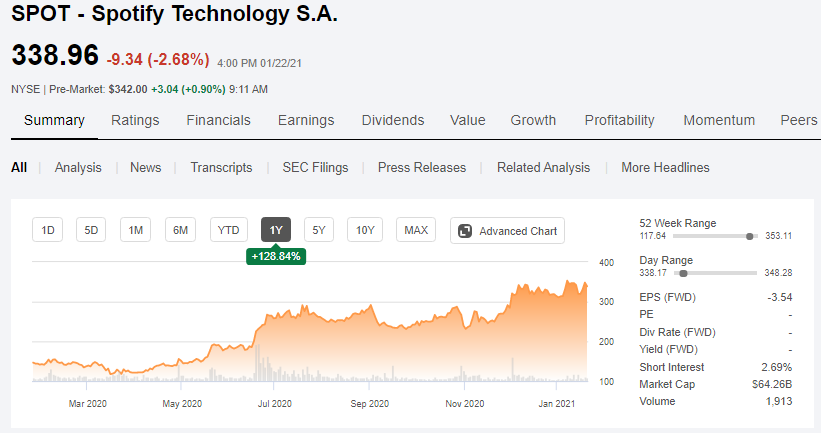
Task: Set the chart to 6M
Action: point(181,230)
